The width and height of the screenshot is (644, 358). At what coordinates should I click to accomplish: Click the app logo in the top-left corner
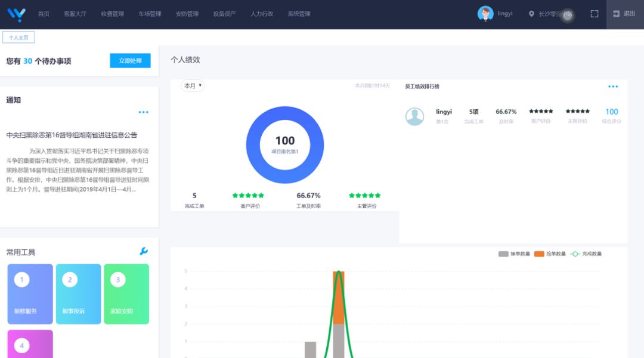(16, 14)
